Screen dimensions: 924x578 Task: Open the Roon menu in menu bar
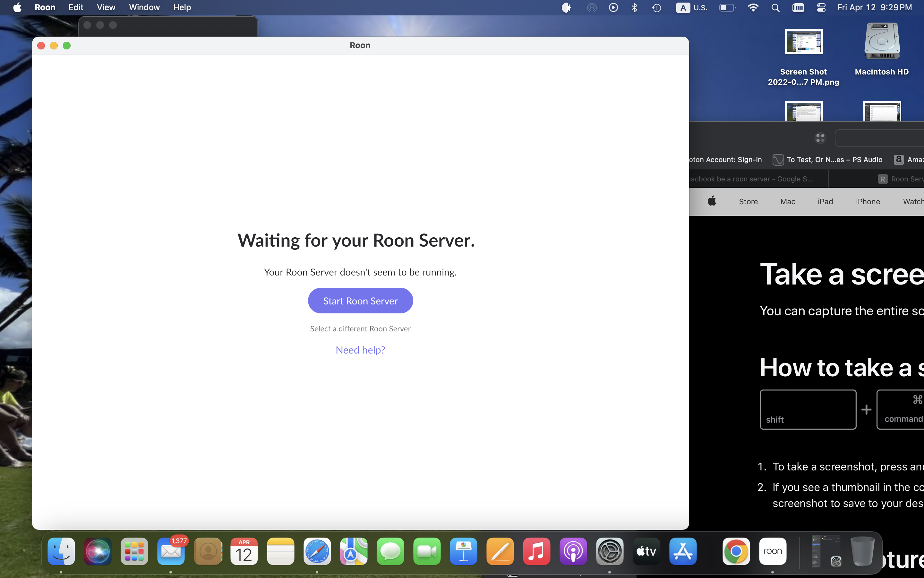pyautogui.click(x=45, y=7)
